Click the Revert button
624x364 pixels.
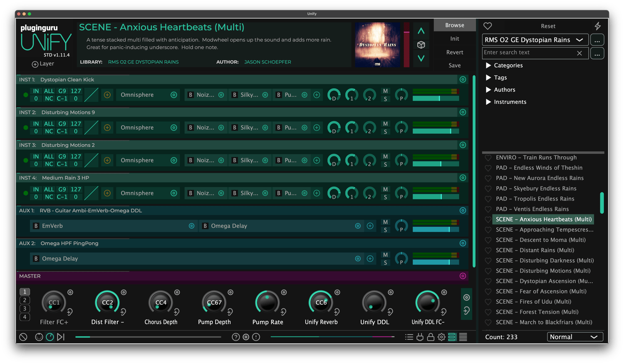point(455,52)
